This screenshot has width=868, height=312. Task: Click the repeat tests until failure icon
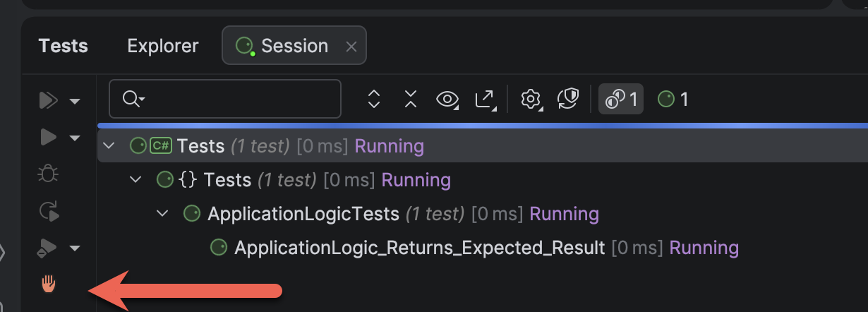pos(48,210)
